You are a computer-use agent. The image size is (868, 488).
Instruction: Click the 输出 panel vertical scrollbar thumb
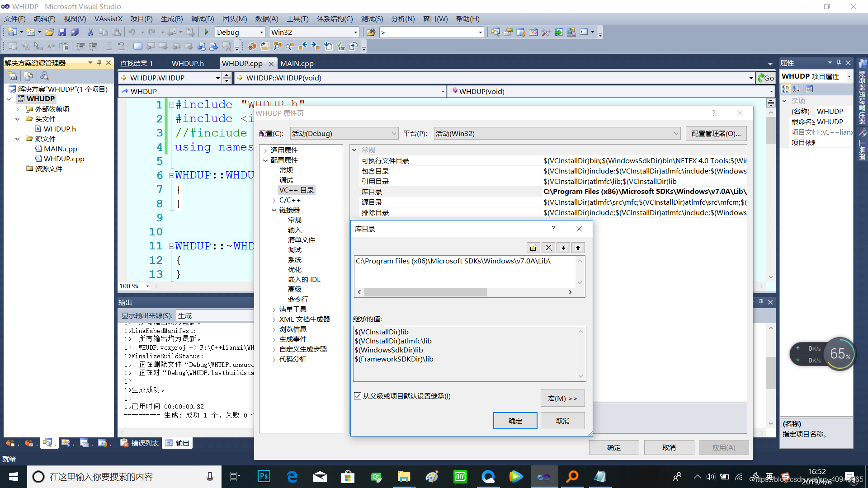[x=771, y=372]
